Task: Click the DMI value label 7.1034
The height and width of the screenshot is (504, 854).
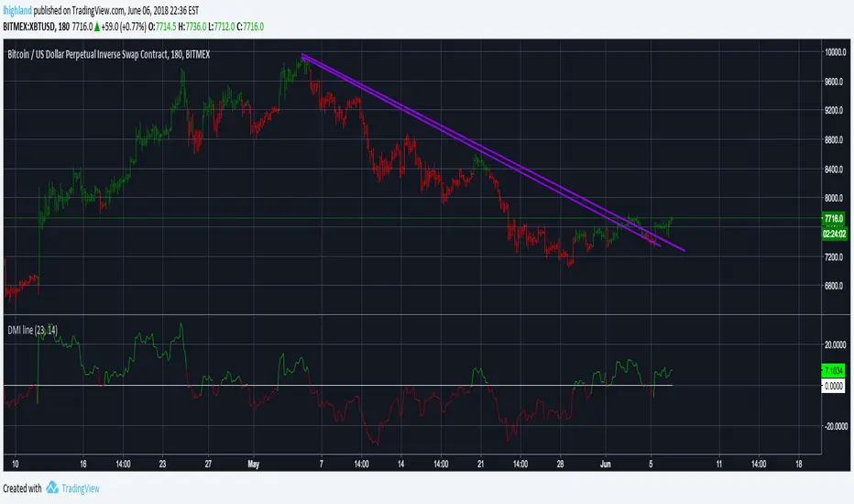Action: [833, 370]
